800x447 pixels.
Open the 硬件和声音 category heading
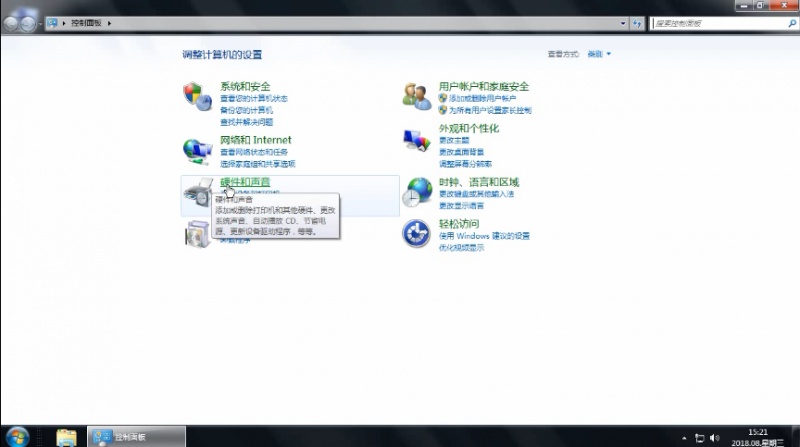point(245,182)
